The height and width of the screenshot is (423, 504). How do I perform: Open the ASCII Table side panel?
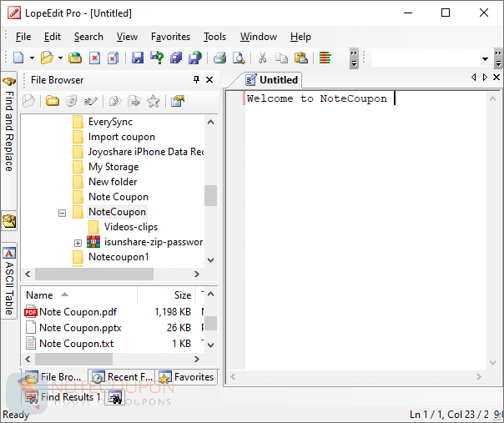[x=9, y=282]
